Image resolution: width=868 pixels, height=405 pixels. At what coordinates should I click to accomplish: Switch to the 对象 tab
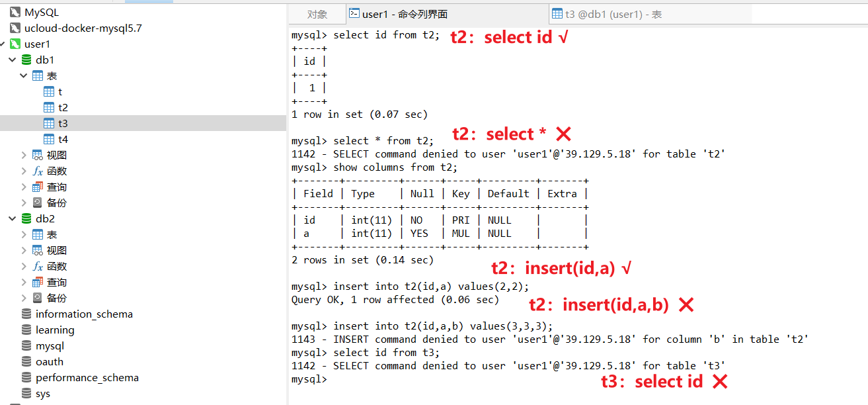pyautogui.click(x=317, y=14)
